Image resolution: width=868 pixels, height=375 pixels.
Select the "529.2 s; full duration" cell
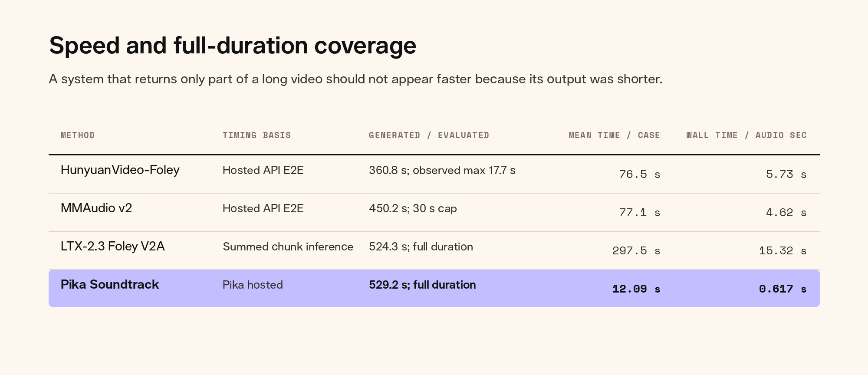click(x=422, y=285)
